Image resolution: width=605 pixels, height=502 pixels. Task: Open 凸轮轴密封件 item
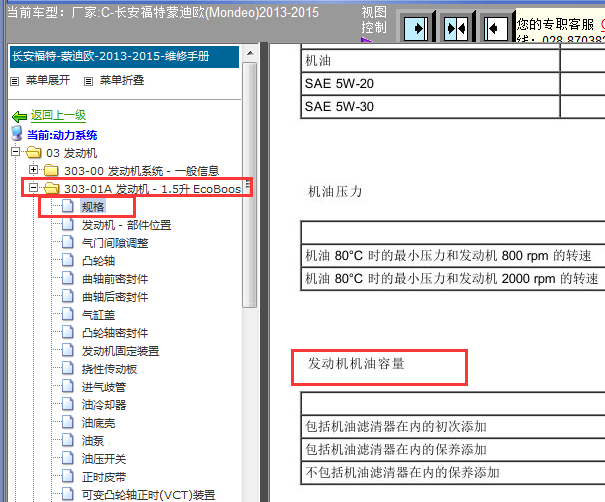coord(115,333)
